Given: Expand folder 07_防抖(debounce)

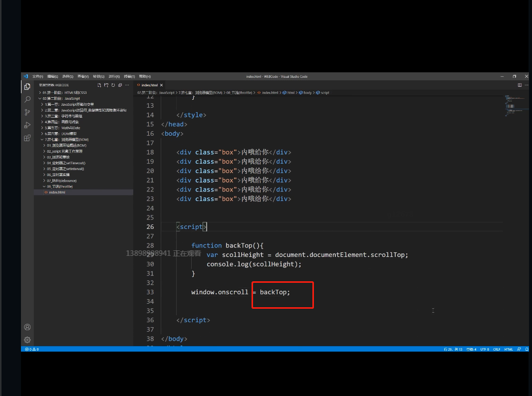Looking at the screenshot, I should (83, 181).
